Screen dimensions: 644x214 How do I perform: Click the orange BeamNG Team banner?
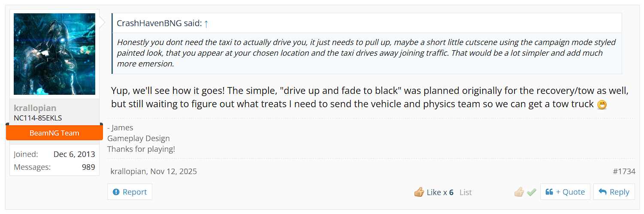point(54,133)
